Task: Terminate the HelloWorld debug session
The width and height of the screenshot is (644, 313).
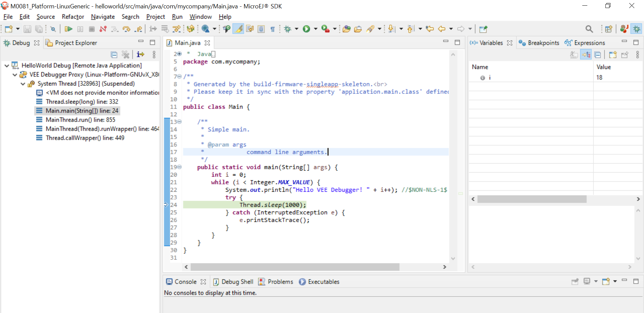Action: [x=92, y=29]
